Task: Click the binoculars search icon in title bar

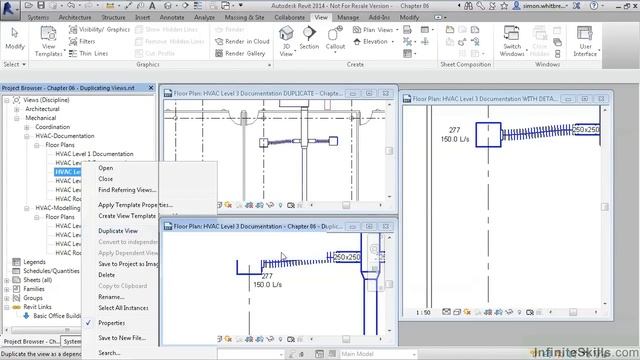Action: (x=469, y=6)
